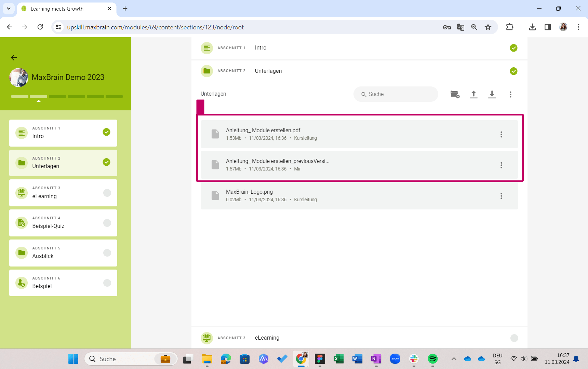The image size is (588, 369).
Task: Open Abschnitt 6 Beispiel in sidebar
Action: 63,283
